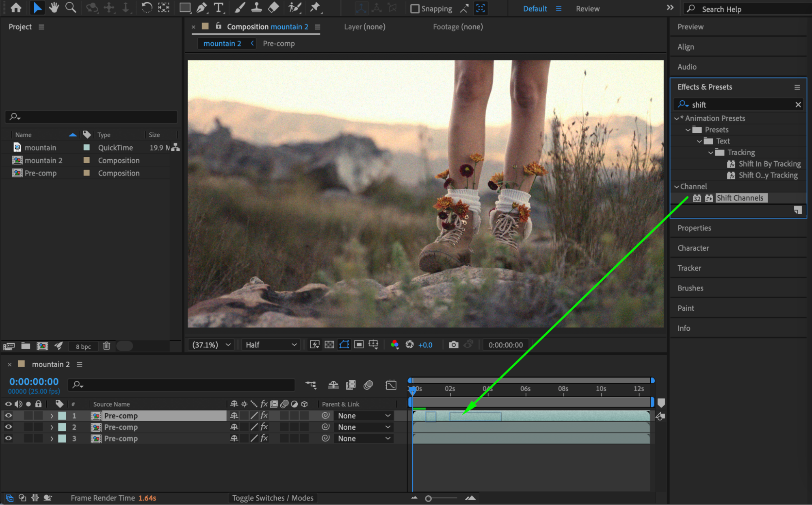Expand layer 1 Pre-comp properties

coord(52,416)
